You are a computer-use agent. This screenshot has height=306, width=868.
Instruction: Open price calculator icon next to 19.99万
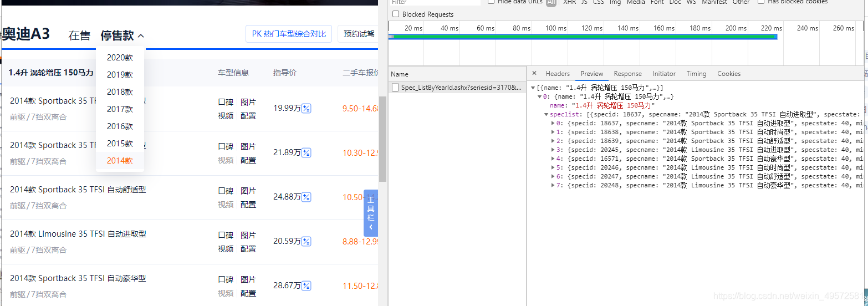[306, 108]
